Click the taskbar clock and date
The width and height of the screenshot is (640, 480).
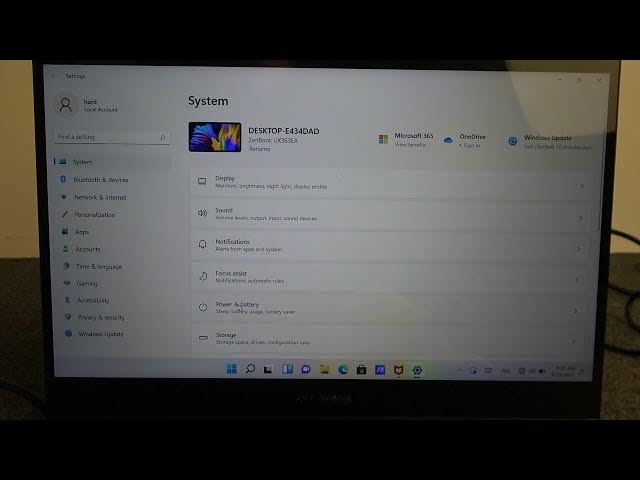pos(564,371)
